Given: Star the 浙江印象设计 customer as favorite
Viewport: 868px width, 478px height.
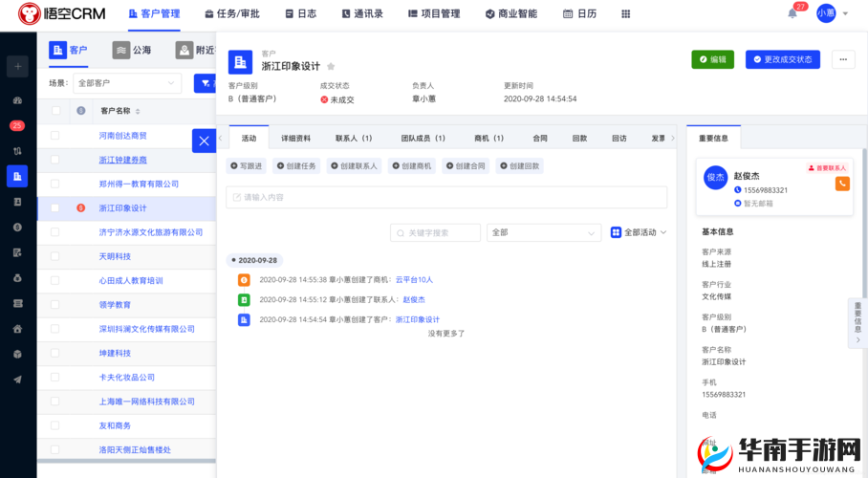Looking at the screenshot, I should click(331, 67).
